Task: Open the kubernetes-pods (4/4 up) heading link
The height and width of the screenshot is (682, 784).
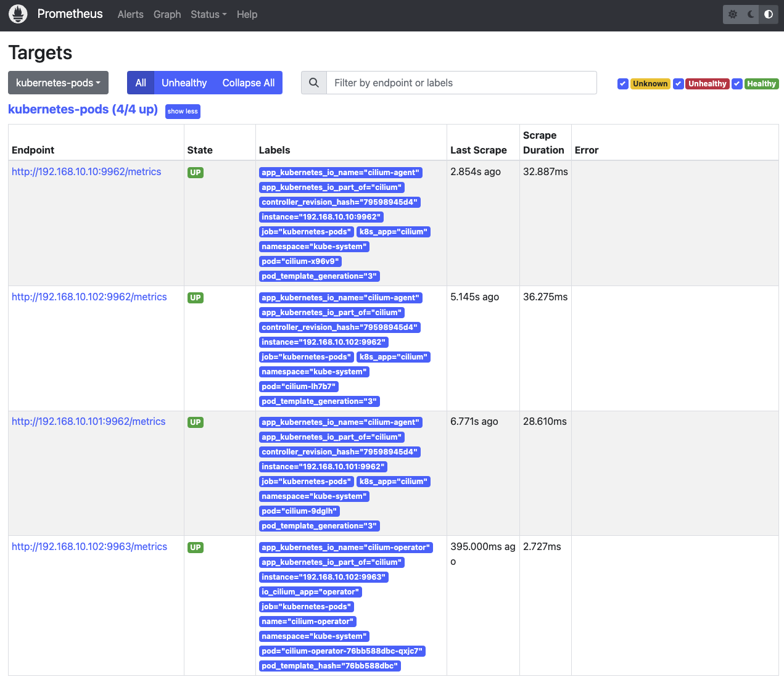Action: (x=83, y=109)
